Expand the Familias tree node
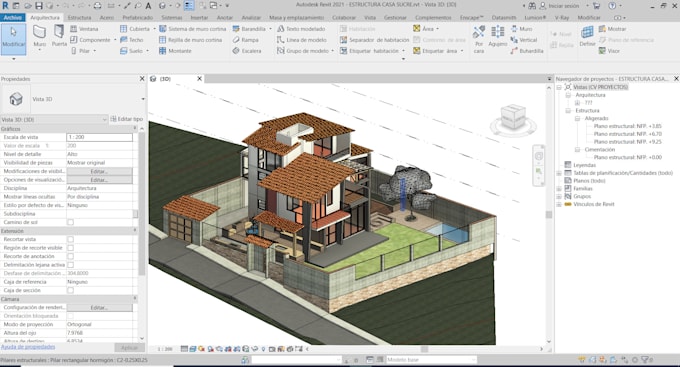 coord(559,189)
